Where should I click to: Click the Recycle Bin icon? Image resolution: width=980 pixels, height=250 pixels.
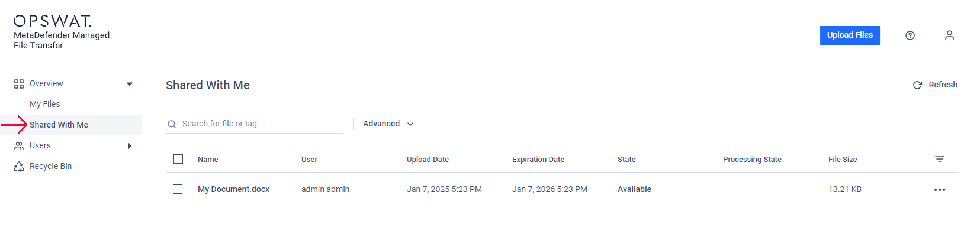point(19,167)
